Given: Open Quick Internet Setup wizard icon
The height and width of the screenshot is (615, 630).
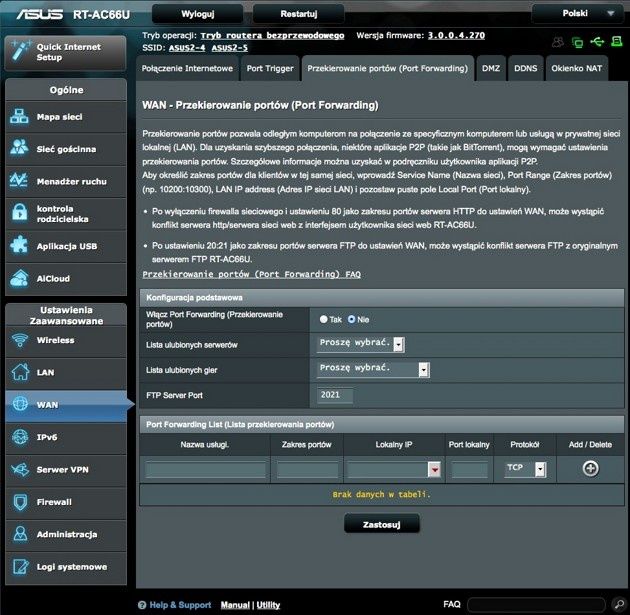Looking at the screenshot, I should 20,51.
